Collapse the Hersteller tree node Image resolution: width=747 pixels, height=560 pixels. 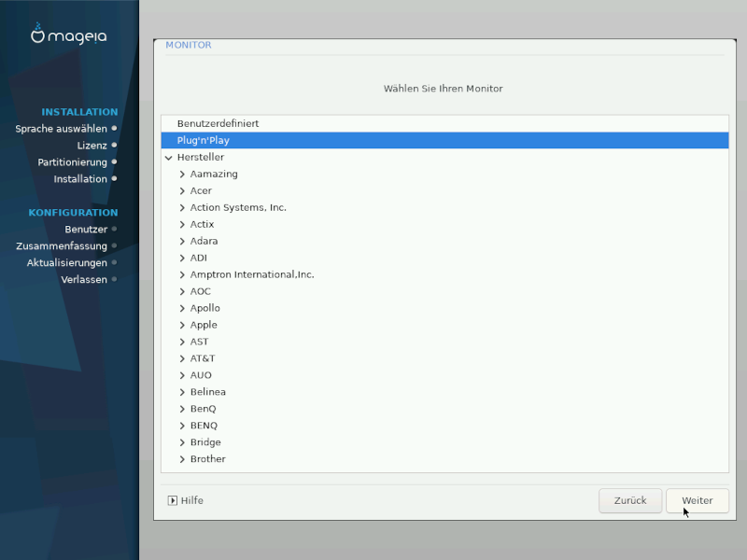168,158
